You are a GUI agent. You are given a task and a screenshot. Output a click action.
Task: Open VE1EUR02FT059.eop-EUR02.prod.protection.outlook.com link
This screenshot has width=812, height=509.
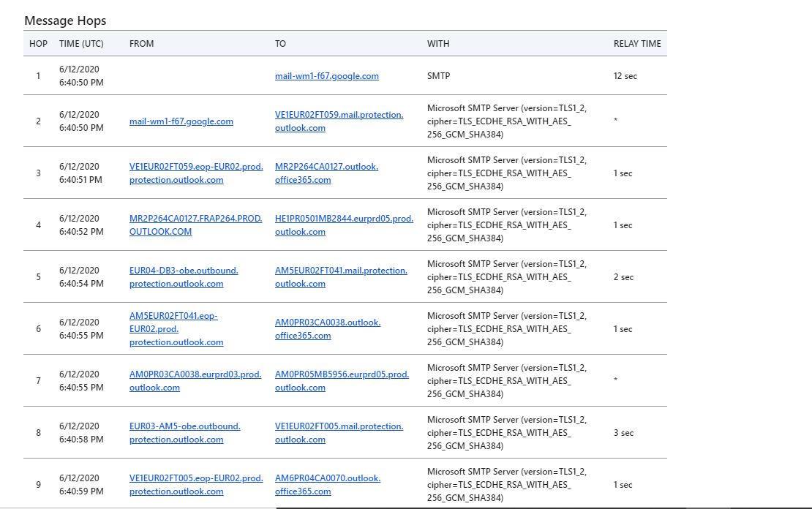(x=196, y=173)
